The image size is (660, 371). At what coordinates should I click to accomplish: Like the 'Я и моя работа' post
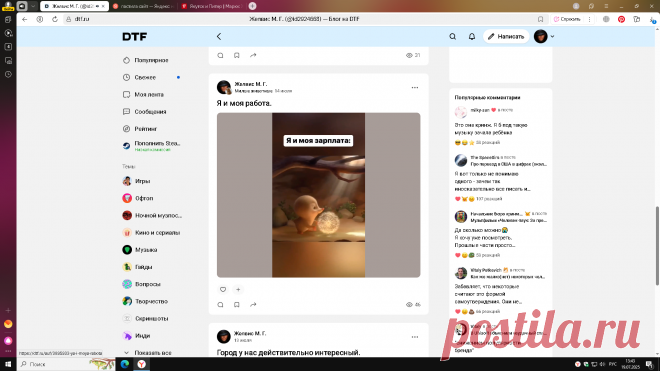[223, 289]
